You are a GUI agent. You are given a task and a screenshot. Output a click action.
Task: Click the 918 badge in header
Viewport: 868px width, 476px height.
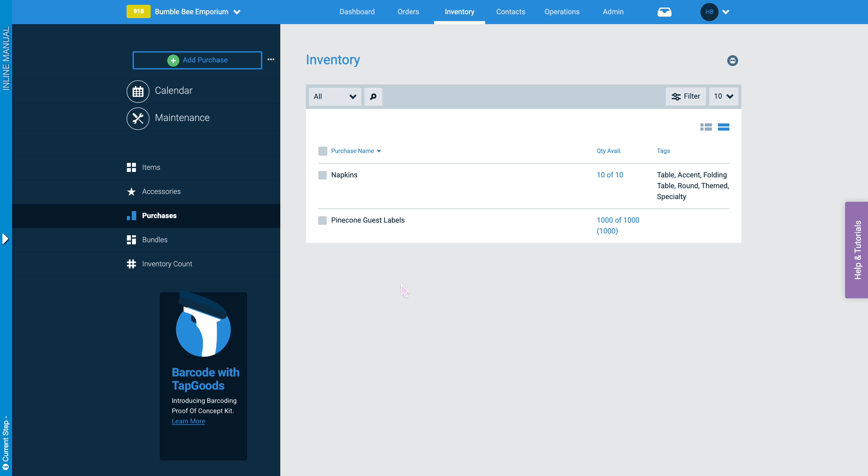point(139,11)
